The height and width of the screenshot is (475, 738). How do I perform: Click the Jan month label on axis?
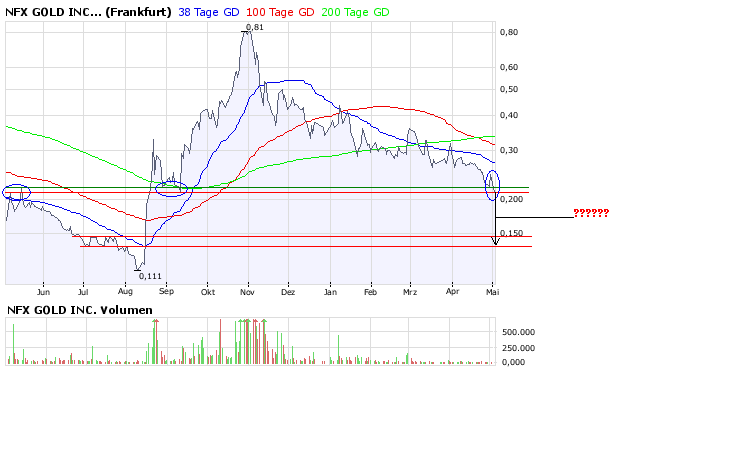(x=330, y=293)
